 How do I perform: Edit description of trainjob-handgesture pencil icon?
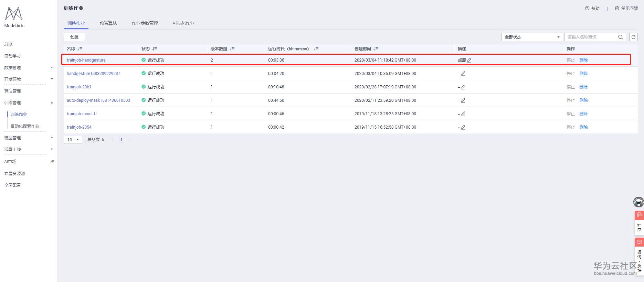pyautogui.click(x=469, y=60)
